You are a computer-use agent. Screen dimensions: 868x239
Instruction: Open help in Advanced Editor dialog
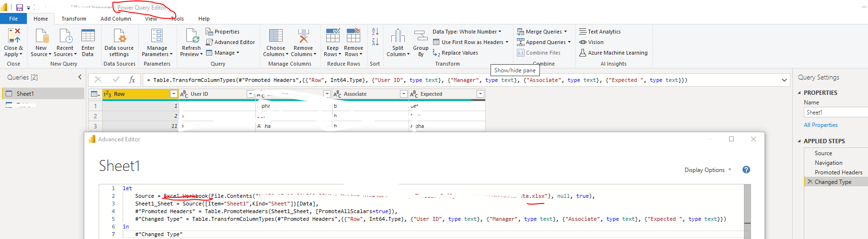click(x=746, y=170)
